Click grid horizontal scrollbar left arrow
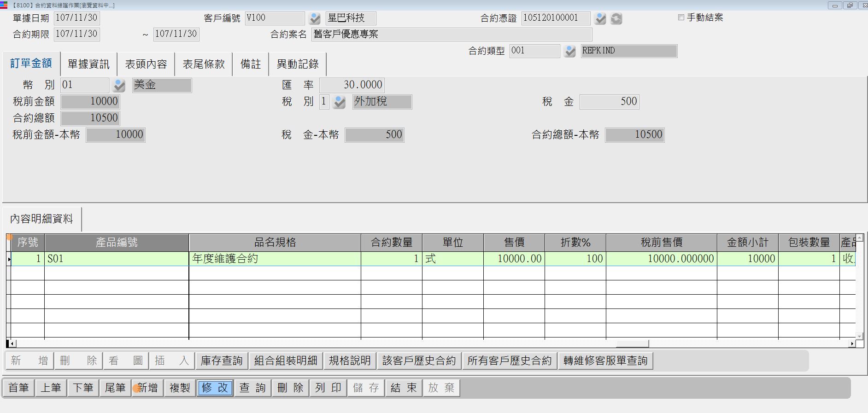 [12, 343]
